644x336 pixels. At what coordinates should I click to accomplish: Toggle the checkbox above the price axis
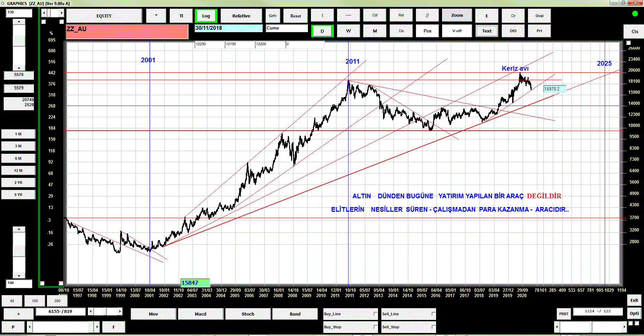click(629, 43)
